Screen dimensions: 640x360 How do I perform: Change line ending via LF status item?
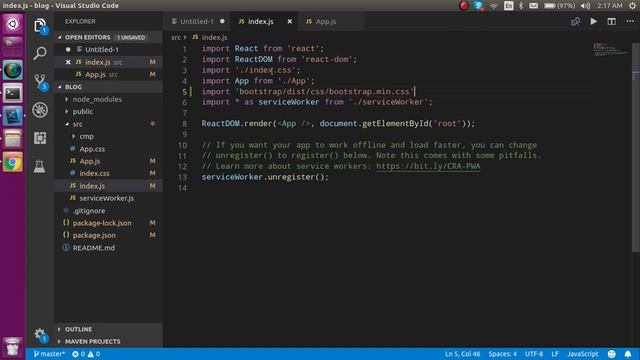(x=555, y=354)
